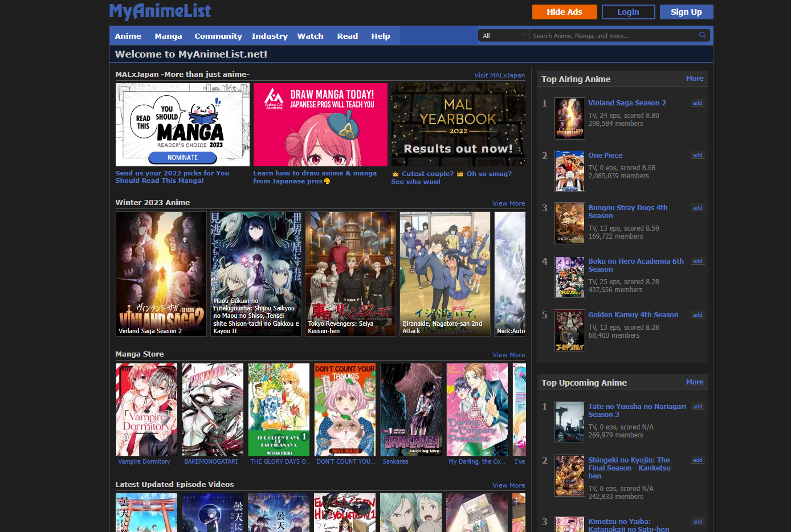Open the 'All' search category dropdown
The width and height of the screenshot is (791, 532).
(x=504, y=35)
